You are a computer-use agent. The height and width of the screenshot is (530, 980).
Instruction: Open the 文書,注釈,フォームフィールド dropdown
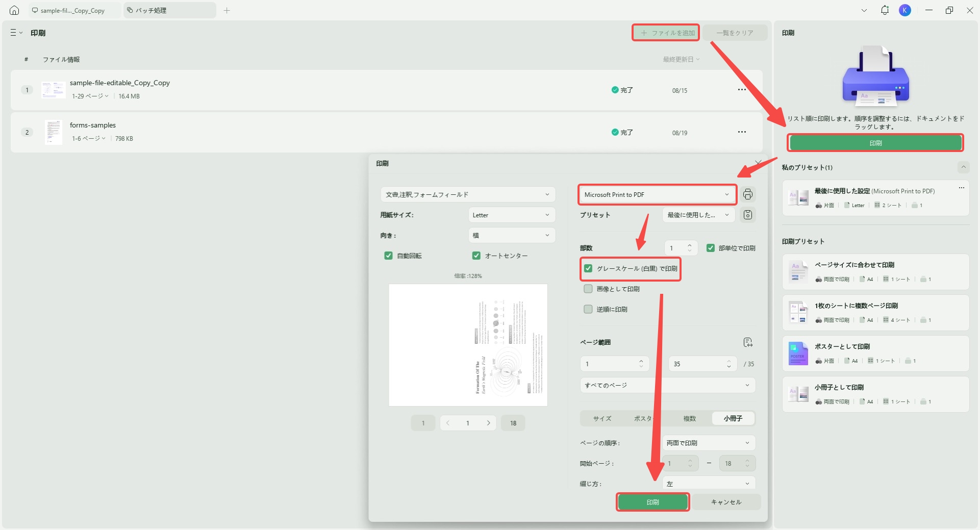coord(468,194)
